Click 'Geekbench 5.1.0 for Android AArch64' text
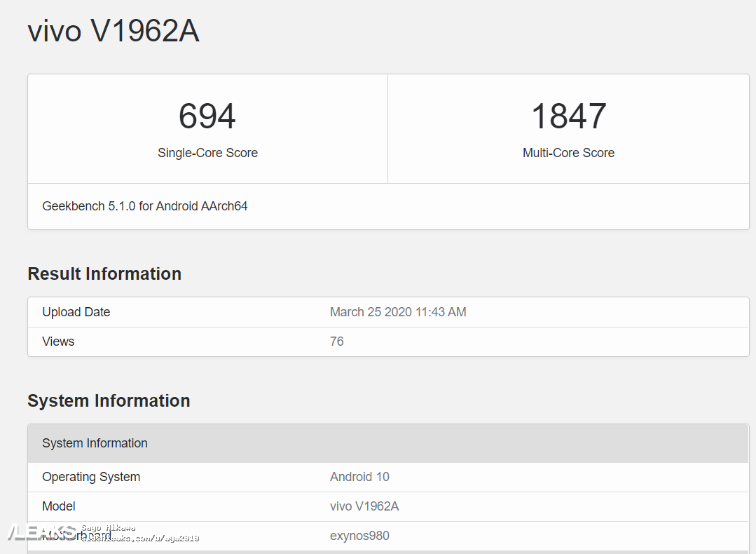The width and height of the screenshot is (756, 554). click(144, 206)
